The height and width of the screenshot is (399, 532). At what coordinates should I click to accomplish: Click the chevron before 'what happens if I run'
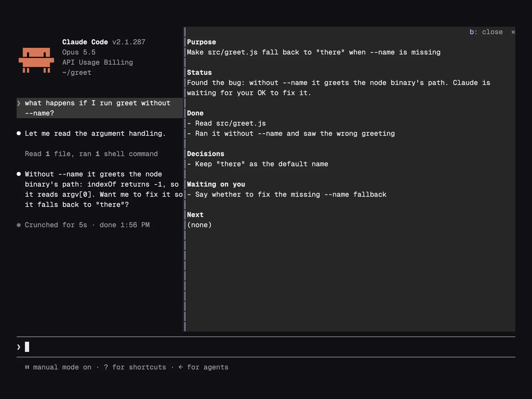pyautogui.click(x=19, y=103)
